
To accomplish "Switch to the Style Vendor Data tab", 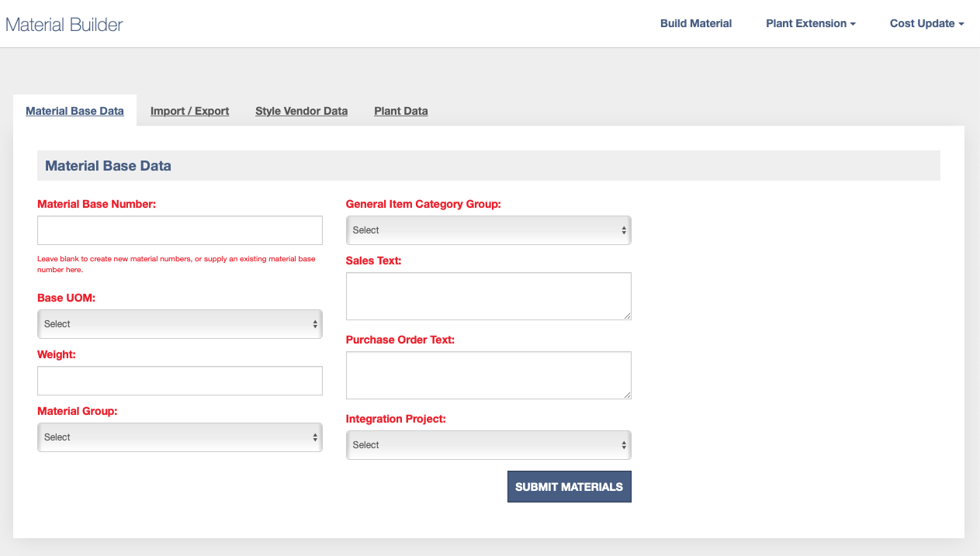I will [301, 111].
